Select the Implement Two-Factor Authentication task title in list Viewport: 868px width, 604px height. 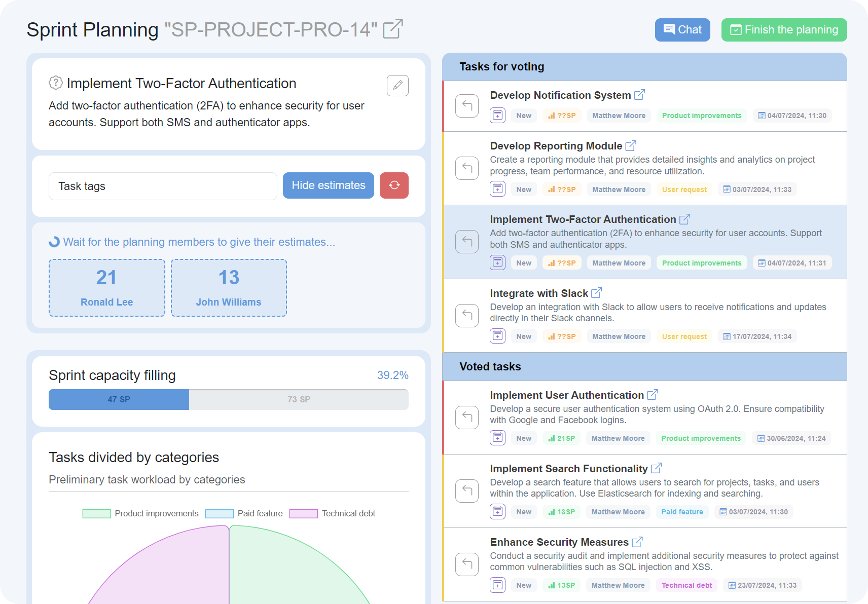click(583, 219)
